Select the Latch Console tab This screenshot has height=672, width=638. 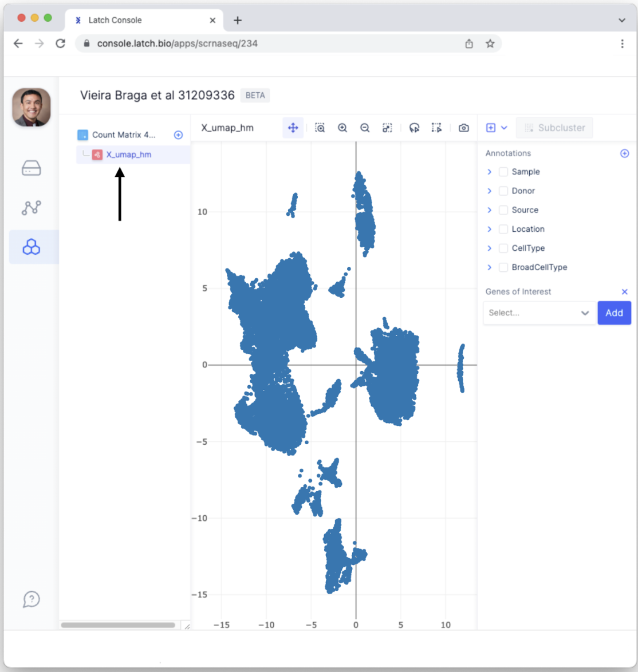(x=144, y=20)
